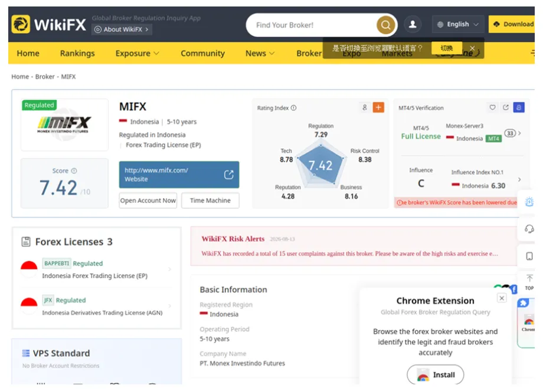
Task: Favorite MIFX with the heart icon
Action: pyautogui.click(x=492, y=108)
